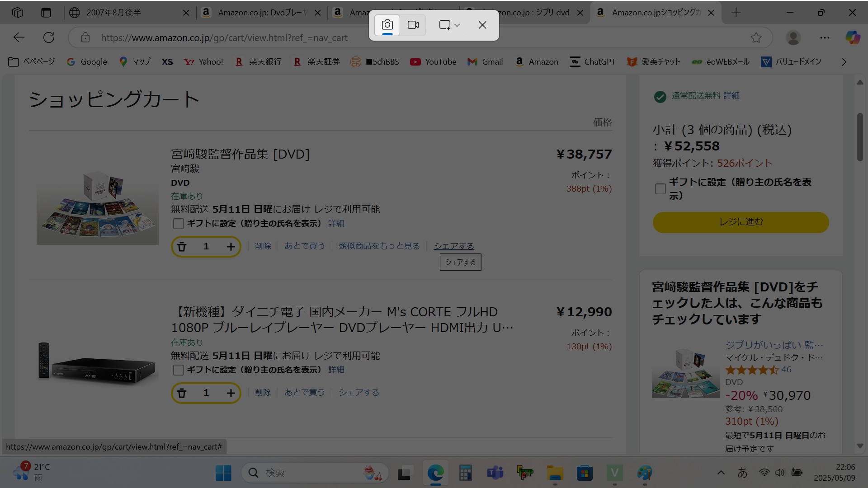This screenshot has height=488, width=868.
Task: Remove M's CORTE player with trash icon
Action: [182, 393]
